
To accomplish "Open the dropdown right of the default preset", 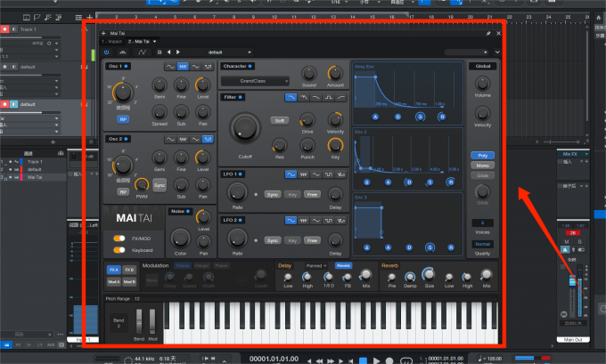I will (466, 53).
